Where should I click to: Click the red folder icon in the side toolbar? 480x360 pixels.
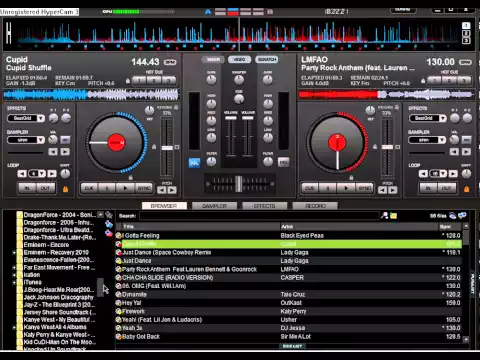109,233
